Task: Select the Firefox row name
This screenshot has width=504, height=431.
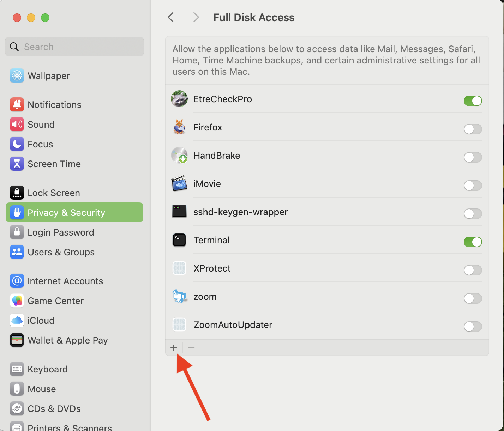Action: (208, 127)
